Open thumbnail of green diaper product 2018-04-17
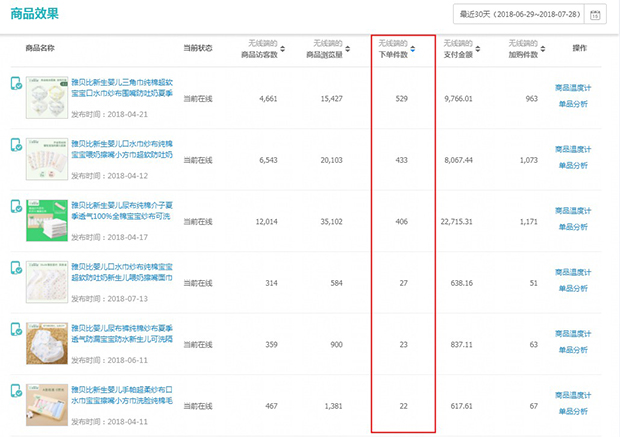The image size is (620, 437). [47, 219]
